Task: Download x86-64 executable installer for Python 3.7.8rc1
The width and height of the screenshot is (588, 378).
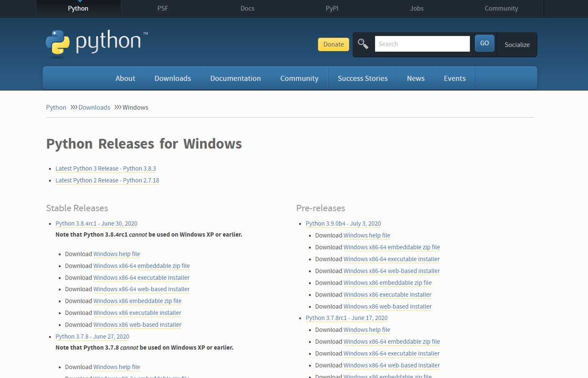Action: click(392, 353)
